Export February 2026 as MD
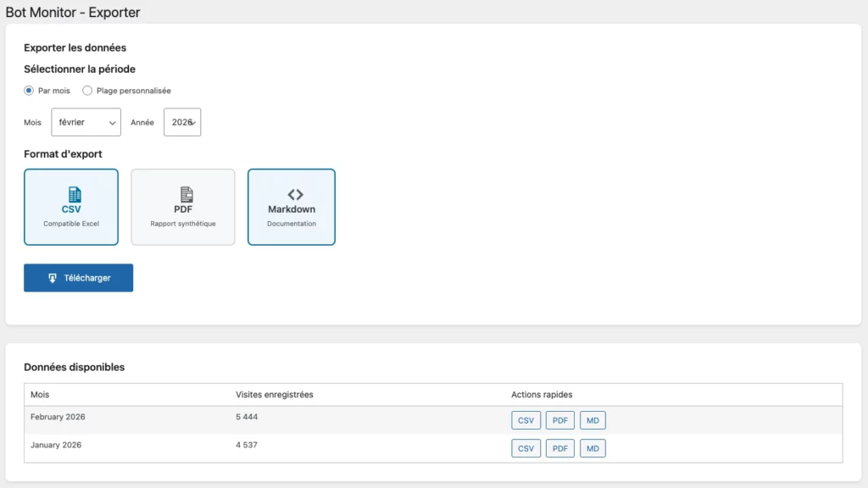868x488 pixels. (593, 420)
